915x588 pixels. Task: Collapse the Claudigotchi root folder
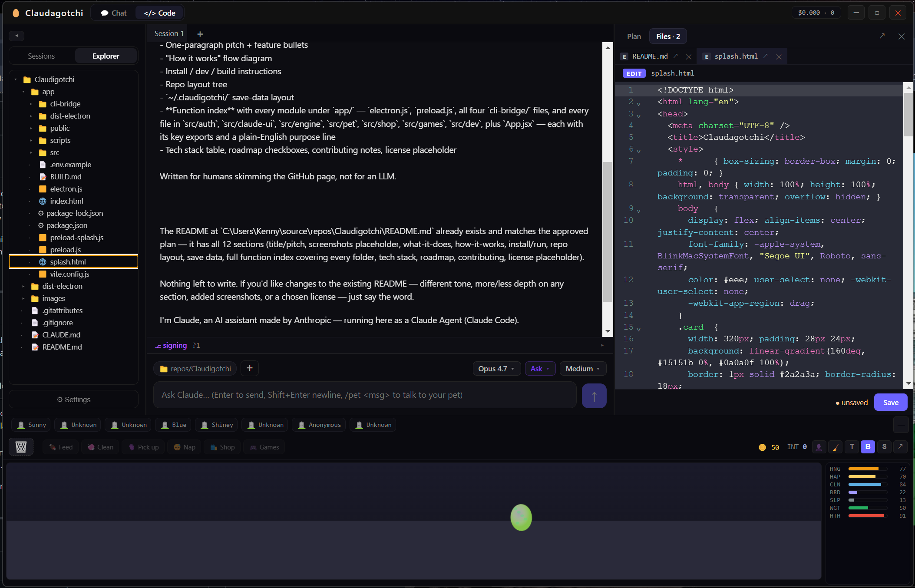16,79
